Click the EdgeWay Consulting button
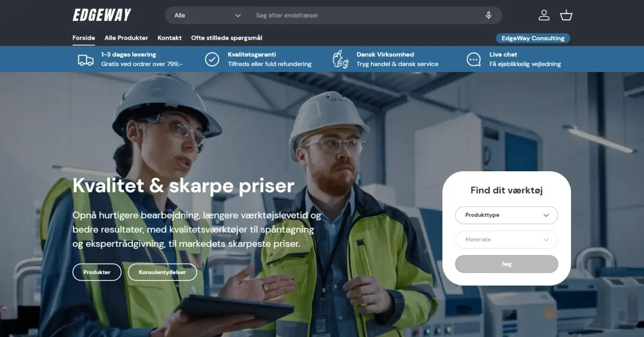Image resolution: width=644 pixels, height=337 pixels. pos(532,38)
